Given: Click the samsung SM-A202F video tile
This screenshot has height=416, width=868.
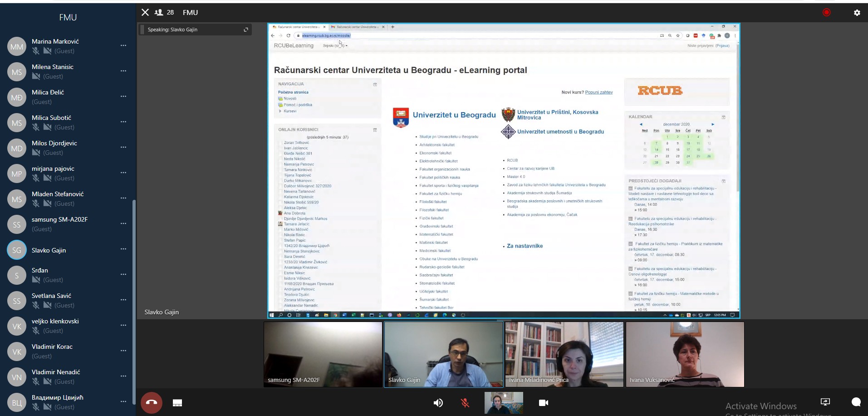Looking at the screenshot, I should pos(323,355).
